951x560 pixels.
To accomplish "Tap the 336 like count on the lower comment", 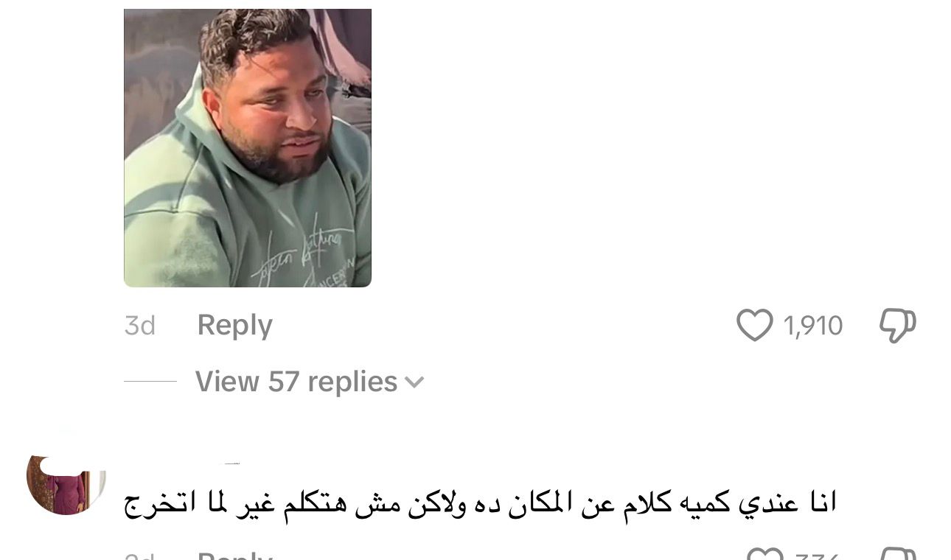I will [816, 555].
